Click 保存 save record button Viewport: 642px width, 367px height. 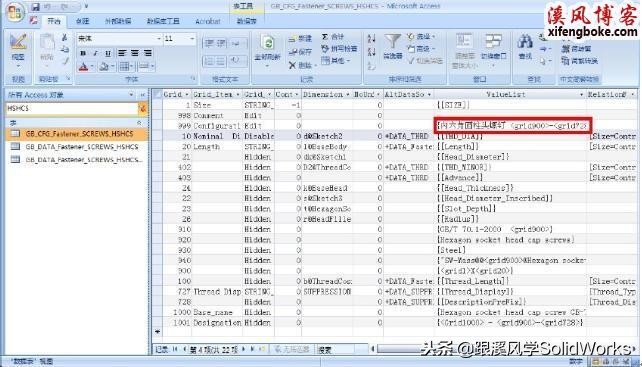[x=300, y=52]
